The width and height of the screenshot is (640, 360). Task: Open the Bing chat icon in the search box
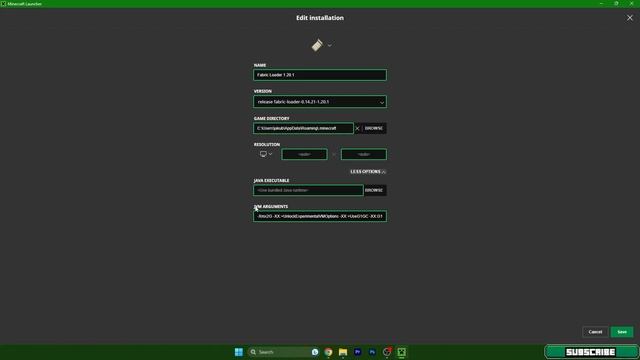click(x=315, y=352)
